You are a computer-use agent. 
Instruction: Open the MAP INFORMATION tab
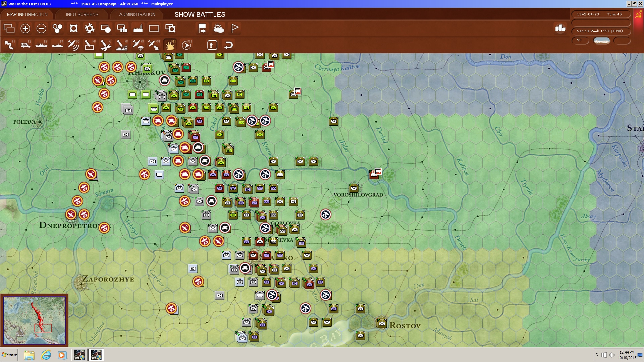coord(27,14)
